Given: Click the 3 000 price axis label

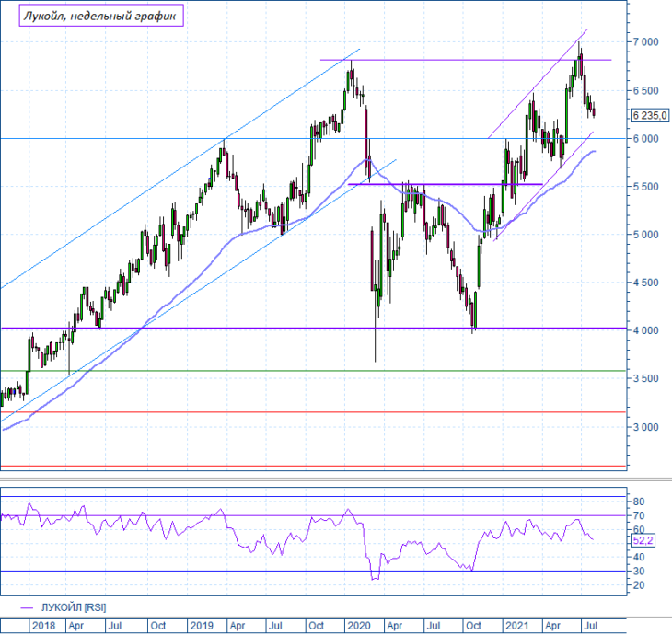Looking at the screenshot, I should pos(645,427).
